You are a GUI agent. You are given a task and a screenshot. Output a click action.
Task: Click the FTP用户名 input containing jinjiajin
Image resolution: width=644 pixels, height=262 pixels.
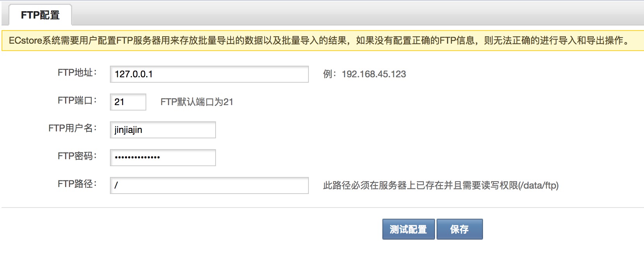[x=163, y=130]
